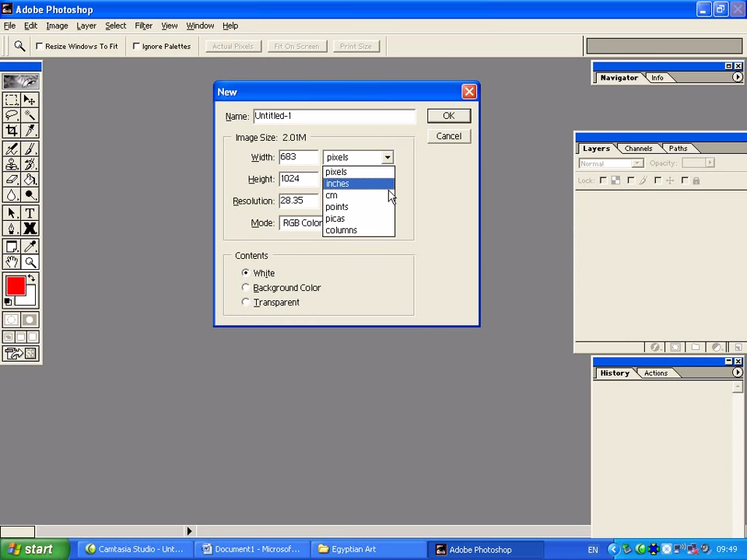Screen dimensions: 747x560
Task: Select the Rectangular Marquee tool
Action: tap(12, 100)
